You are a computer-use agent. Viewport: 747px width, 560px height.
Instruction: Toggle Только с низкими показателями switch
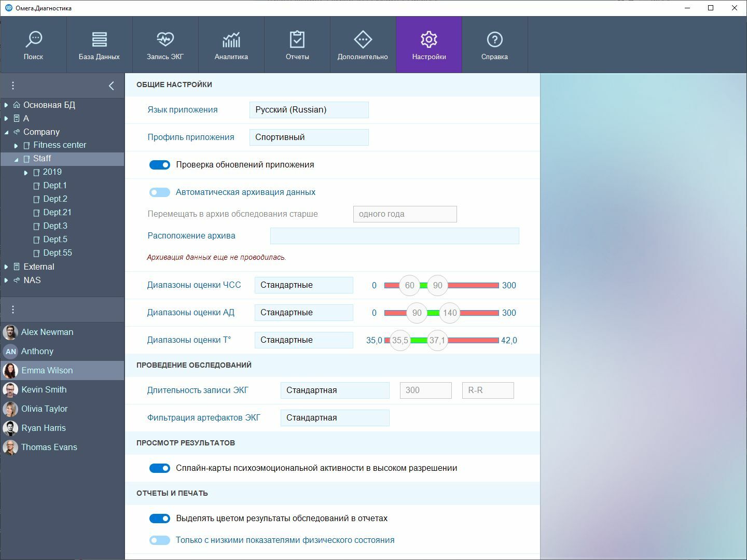(160, 540)
